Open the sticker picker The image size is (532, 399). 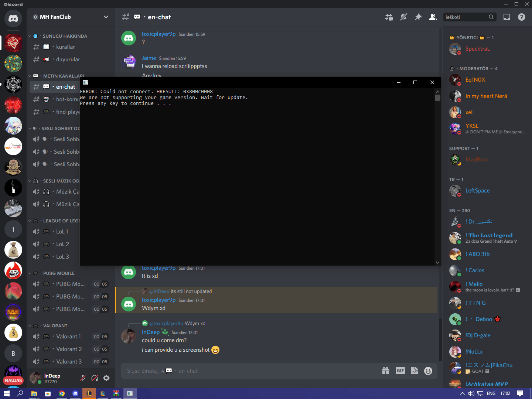(415, 371)
